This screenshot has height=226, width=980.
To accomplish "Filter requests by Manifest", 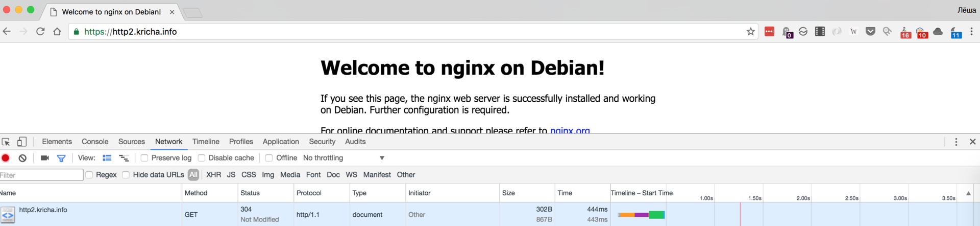I will coord(377,175).
